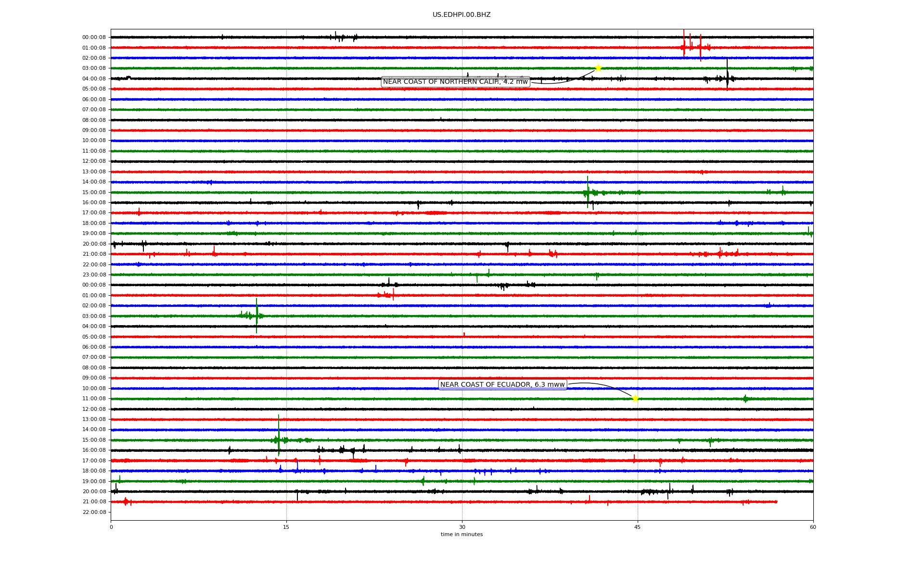The width and height of the screenshot is (924, 578).
Task: Click the yellow star near Northern Calif label
Action: pyautogui.click(x=598, y=68)
